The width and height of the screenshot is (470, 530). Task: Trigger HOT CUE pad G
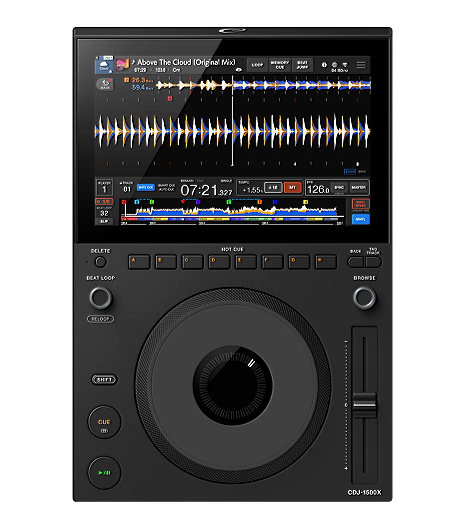point(299,262)
